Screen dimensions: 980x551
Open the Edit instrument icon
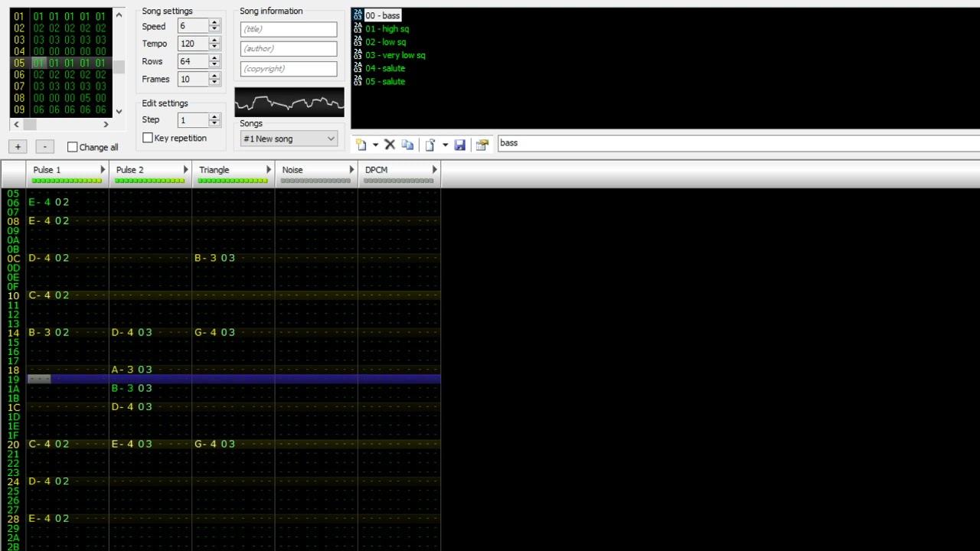[482, 145]
